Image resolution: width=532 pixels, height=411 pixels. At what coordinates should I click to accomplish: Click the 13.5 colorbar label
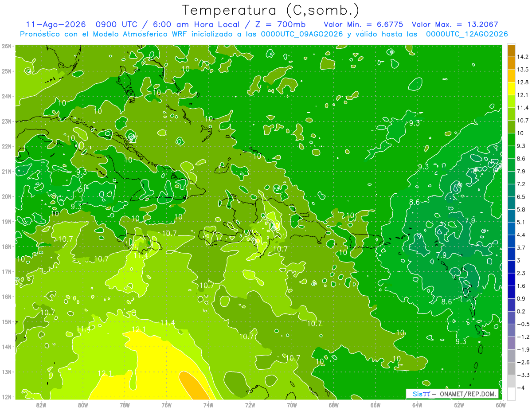point(523,70)
